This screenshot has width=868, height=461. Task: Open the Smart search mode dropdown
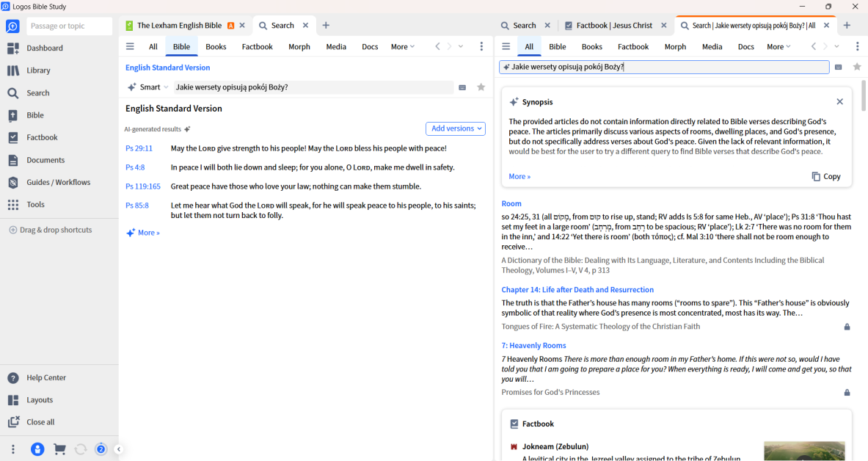pyautogui.click(x=149, y=87)
